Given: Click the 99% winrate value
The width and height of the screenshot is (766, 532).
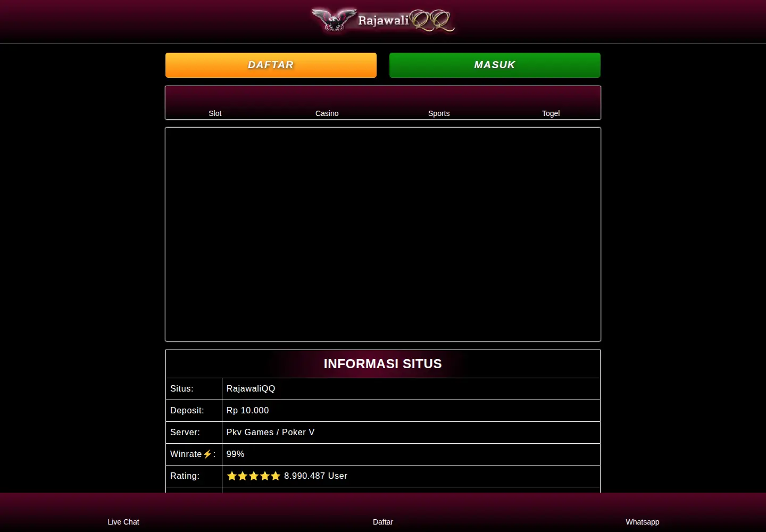Looking at the screenshot, I should tap(236, 454).
